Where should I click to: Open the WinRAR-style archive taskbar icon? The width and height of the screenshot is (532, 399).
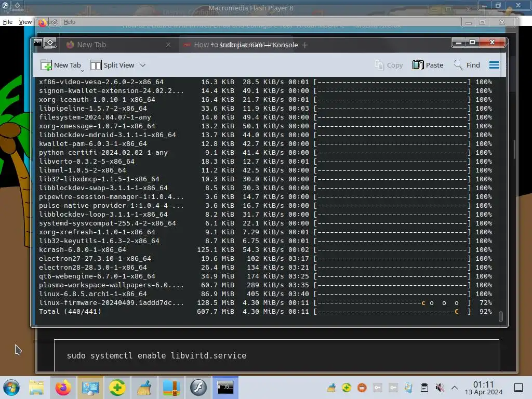(171, 388)
